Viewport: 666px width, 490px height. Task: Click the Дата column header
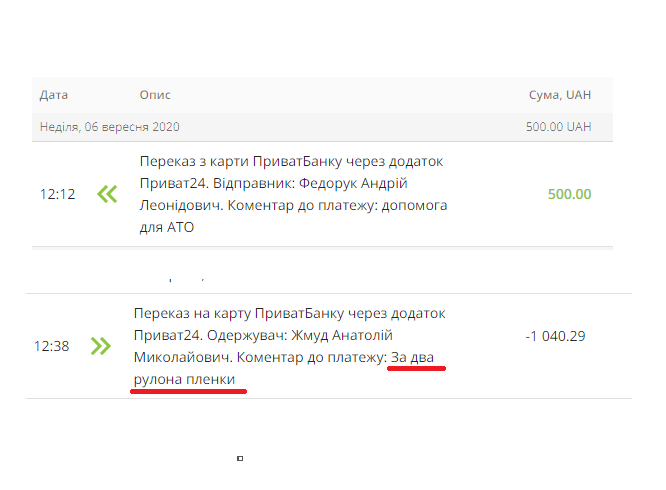click(54, 95)
